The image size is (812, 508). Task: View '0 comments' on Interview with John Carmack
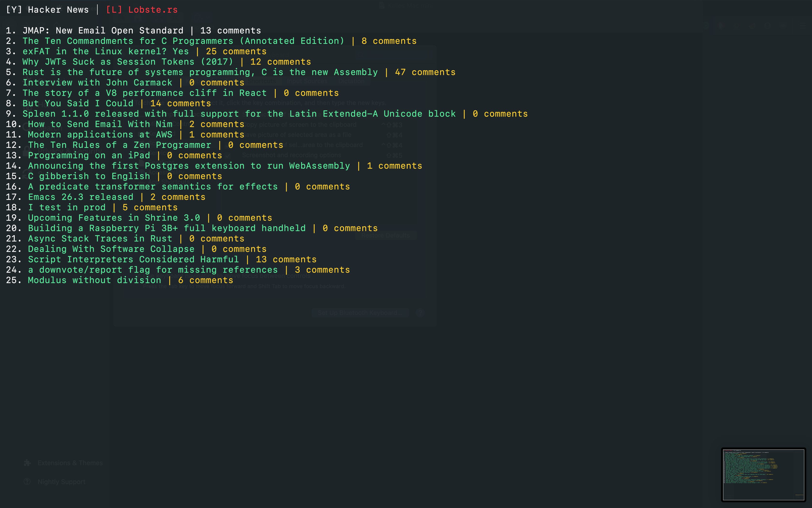point(217,83)
